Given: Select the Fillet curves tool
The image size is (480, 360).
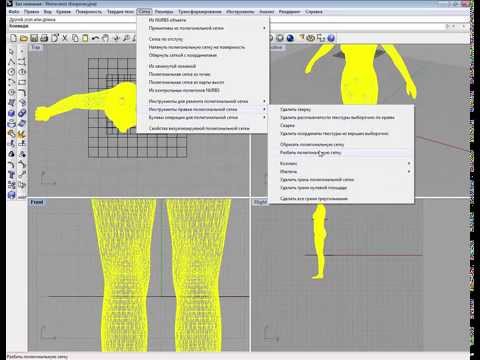Looking at the screenshot, I should pos(22,93).
